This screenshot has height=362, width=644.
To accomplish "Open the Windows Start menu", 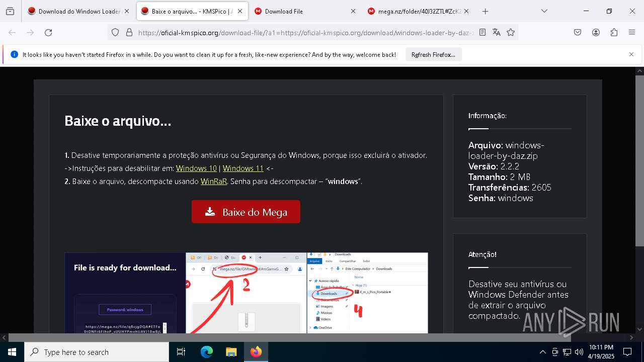I will pos(12,352).
